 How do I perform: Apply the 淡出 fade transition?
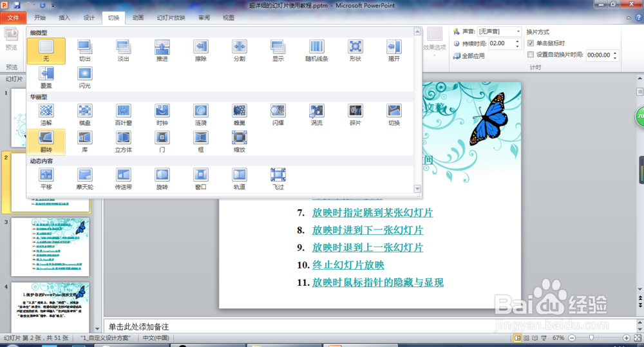[x=123, y=51]
